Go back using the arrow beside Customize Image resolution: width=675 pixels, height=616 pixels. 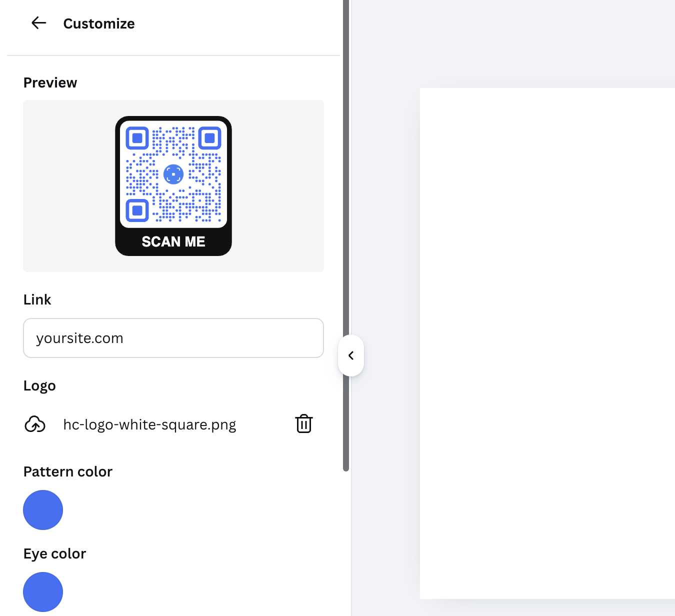point(38,23)
